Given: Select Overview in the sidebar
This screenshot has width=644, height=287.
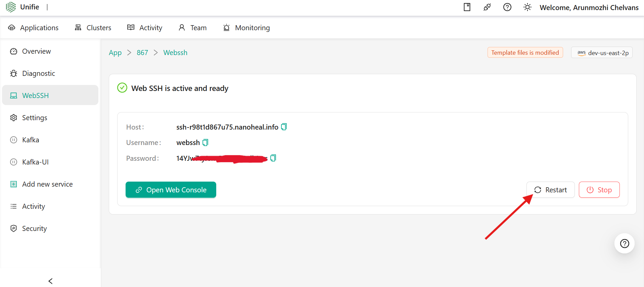Looking at the screenshot, I should (50, 51).
